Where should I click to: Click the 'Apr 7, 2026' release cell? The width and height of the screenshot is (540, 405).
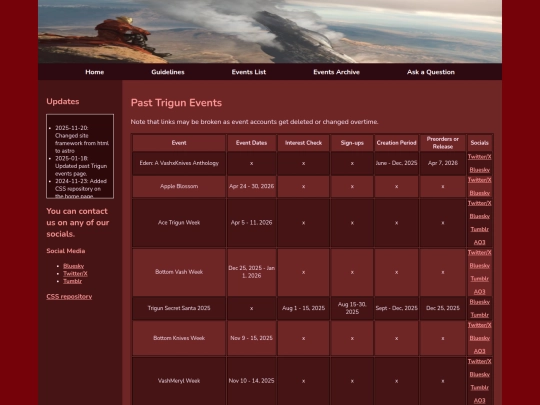click(443, 163)
